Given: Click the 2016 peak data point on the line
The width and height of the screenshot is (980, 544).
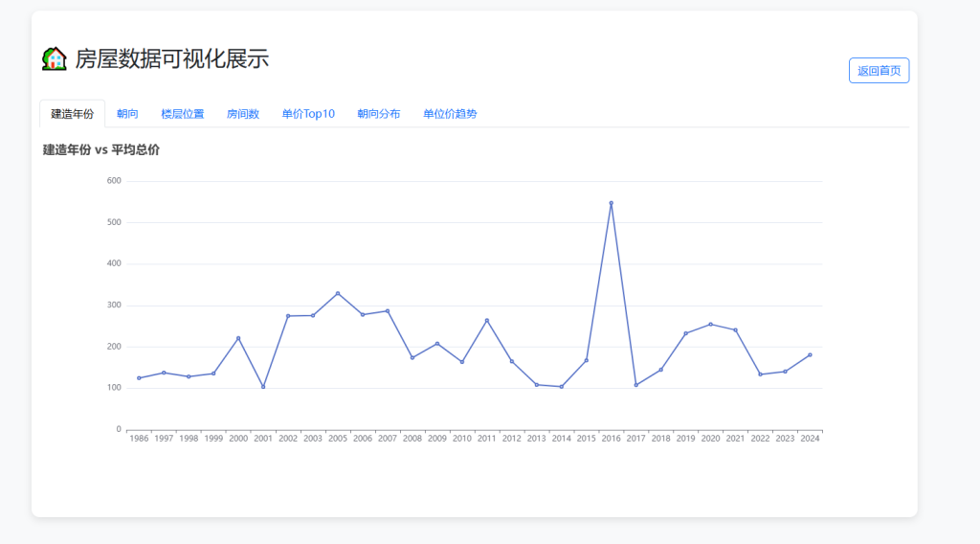Looking at the screenshot, I should [x=611, y=203].
